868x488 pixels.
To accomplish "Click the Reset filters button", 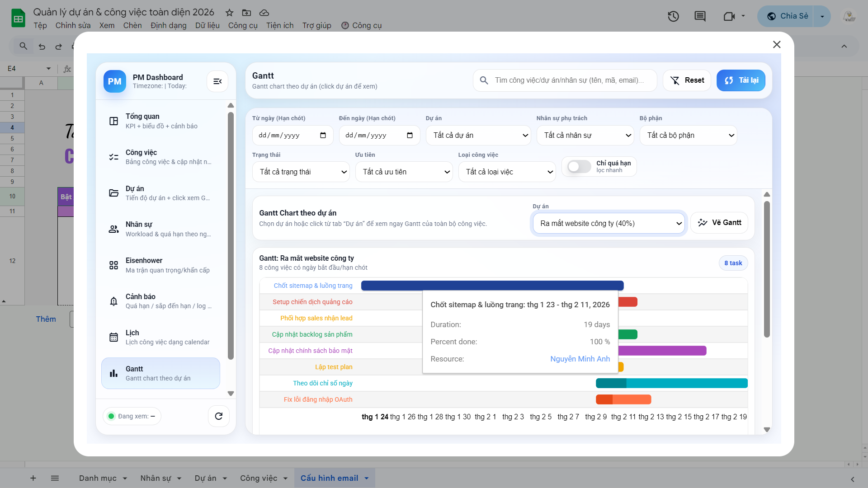I will (687, 80).
